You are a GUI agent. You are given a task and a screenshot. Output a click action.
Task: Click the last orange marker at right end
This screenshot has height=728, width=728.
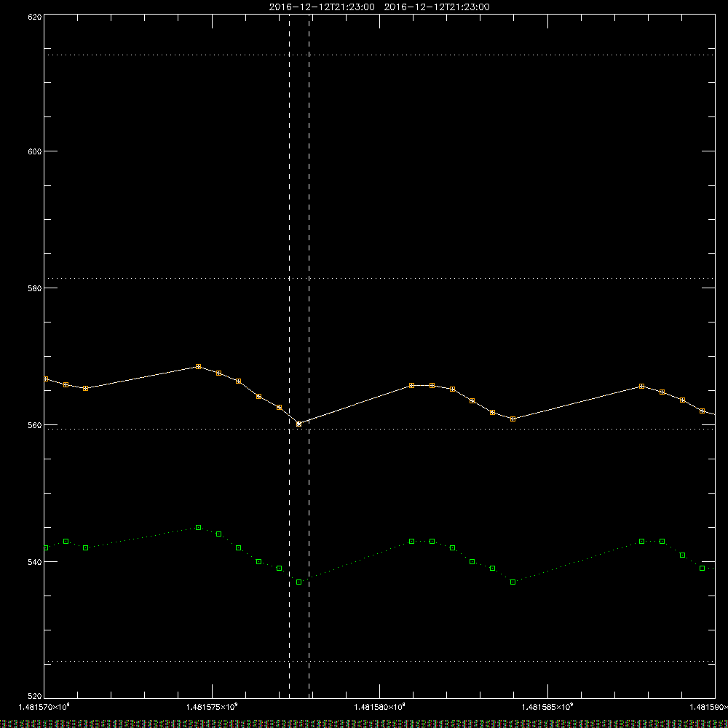[x=703, y=411]
